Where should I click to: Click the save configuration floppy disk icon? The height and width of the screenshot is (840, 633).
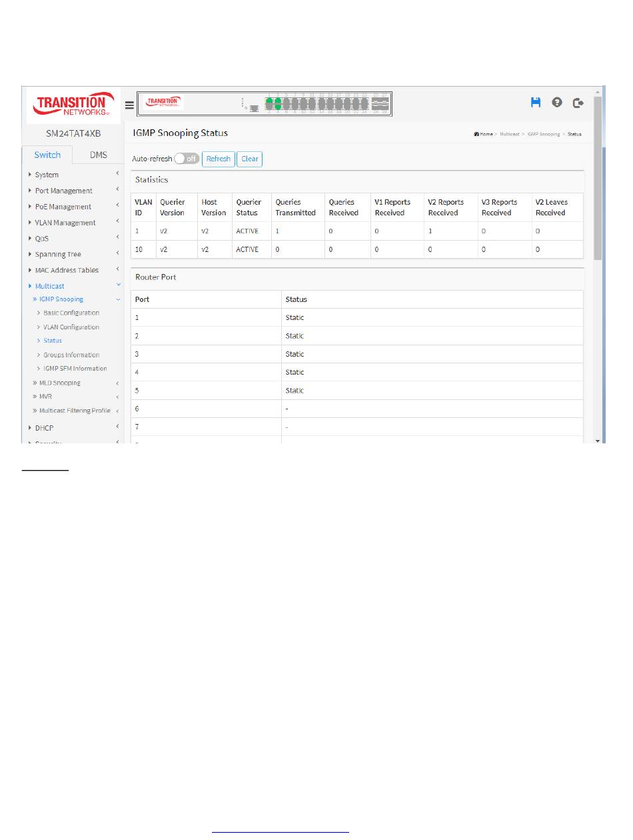click(535, 103)
